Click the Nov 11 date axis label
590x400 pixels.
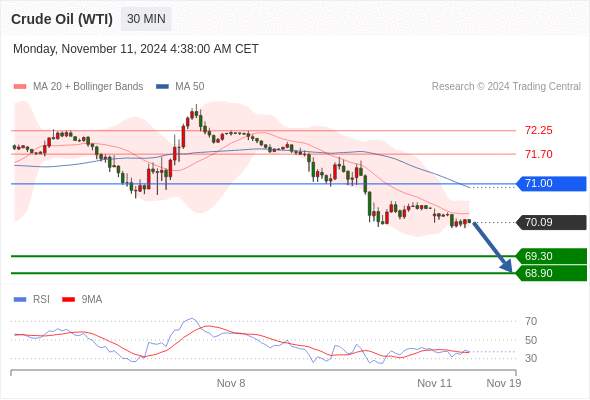pyautogui.click(x=434, y=383)
